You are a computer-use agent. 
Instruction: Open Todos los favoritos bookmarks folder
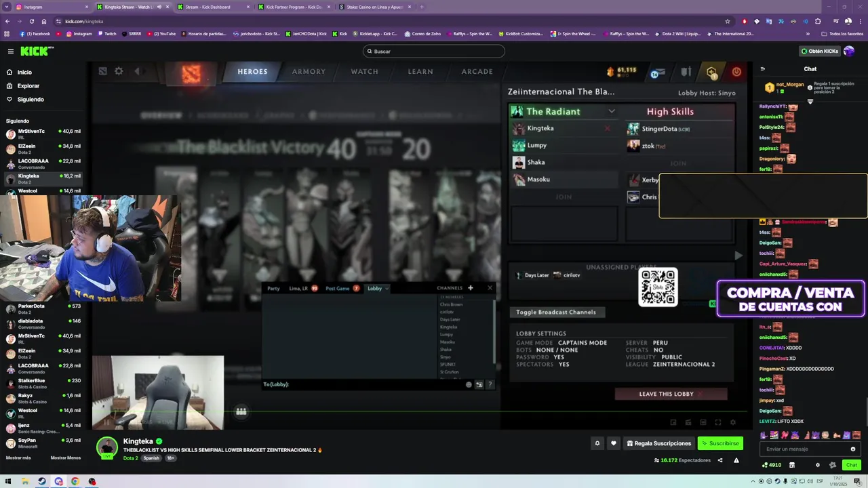point(842,33)
